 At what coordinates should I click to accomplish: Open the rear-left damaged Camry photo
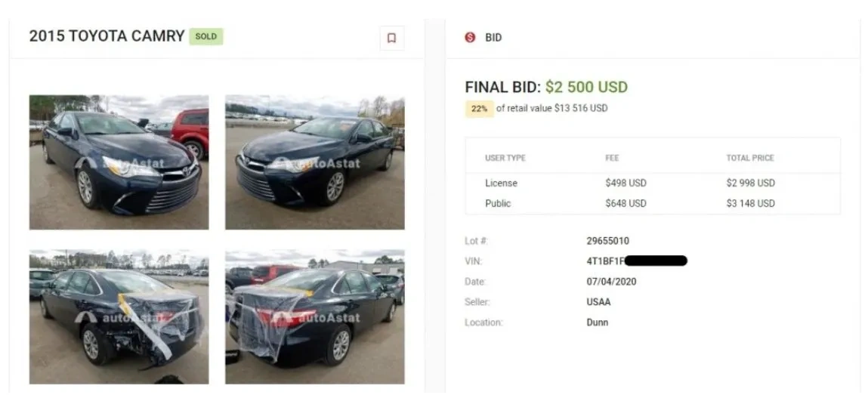pyautogui.click(x=119, y=317)
